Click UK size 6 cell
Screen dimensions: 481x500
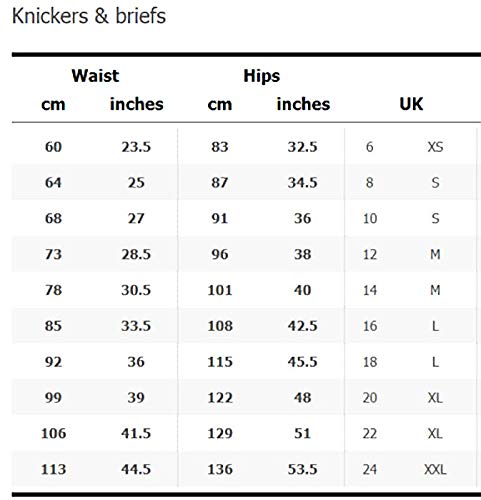(370, 147)
